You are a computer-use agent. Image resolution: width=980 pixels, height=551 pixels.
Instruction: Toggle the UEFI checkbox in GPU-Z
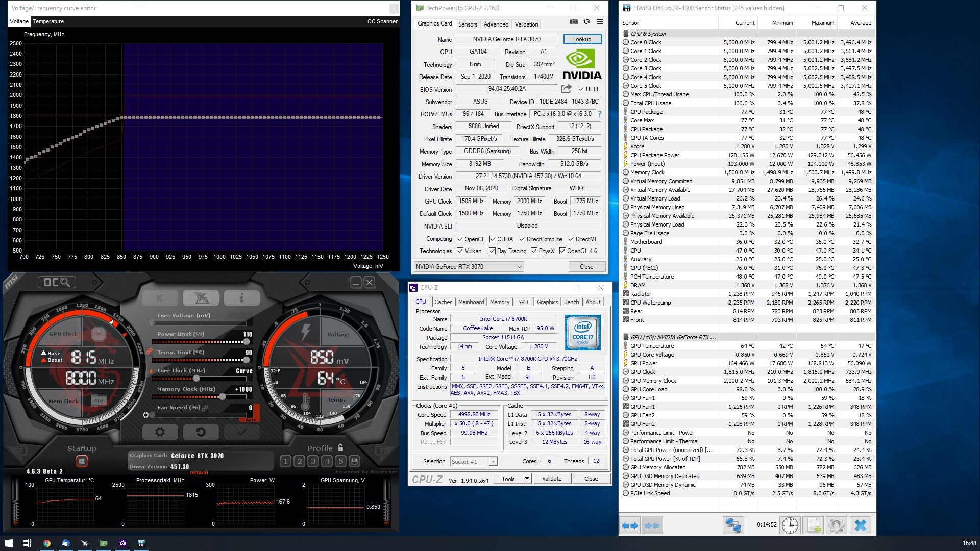click(x=581, y=89)
